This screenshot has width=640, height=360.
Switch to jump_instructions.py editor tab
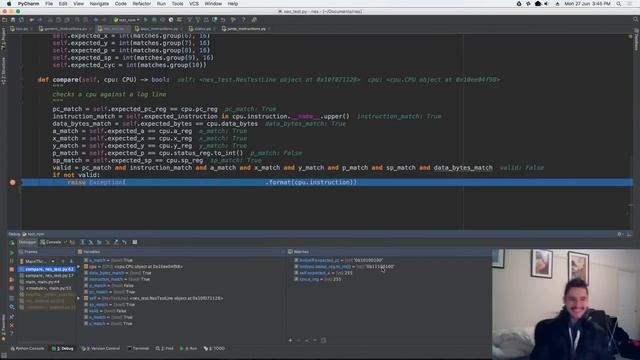tap(246, 29)
